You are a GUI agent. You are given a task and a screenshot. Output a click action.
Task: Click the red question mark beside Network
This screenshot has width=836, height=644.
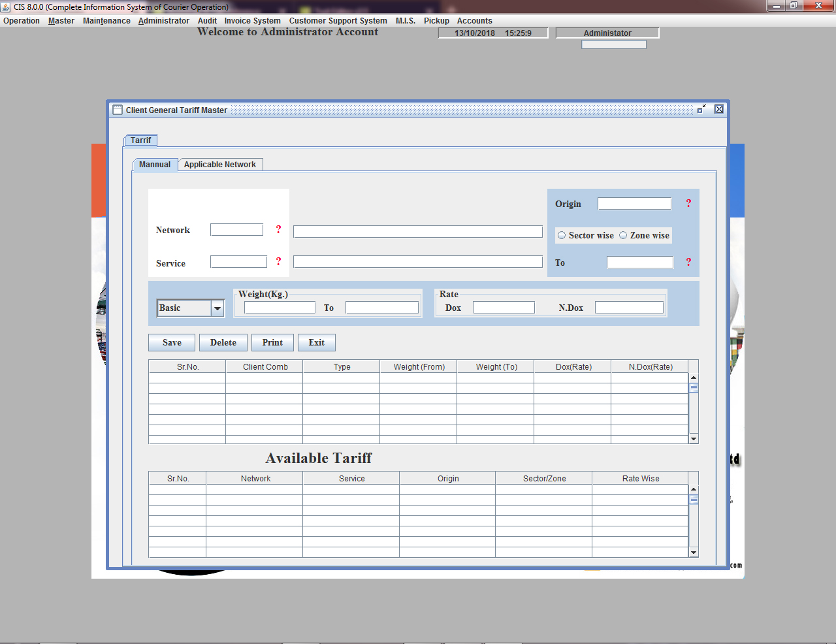tap(278, 229)
